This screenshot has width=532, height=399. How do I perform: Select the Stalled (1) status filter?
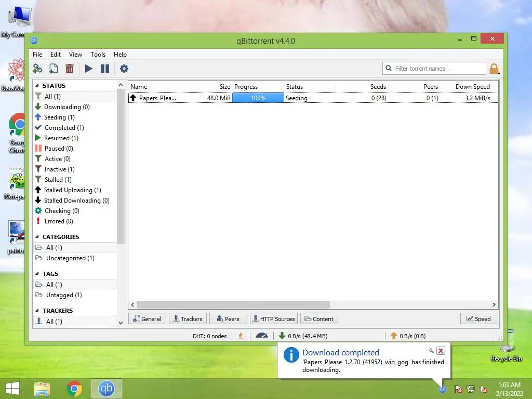[x=75, y=179]
